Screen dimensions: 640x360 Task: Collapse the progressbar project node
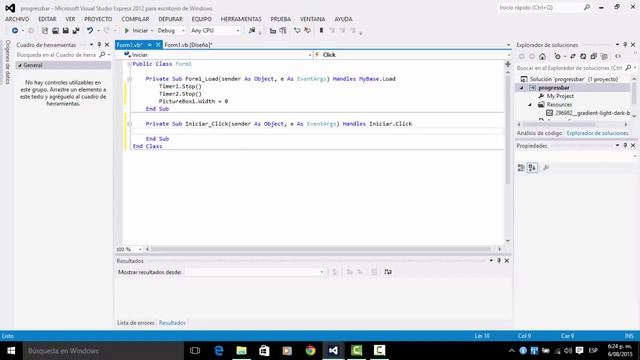tap(521, 88)
